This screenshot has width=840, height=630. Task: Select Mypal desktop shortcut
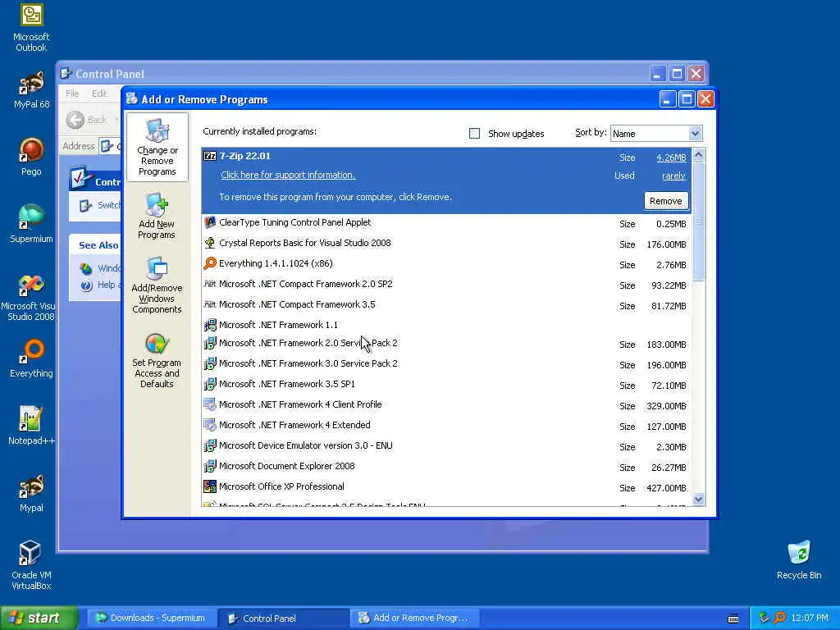[x=31, y=493]
